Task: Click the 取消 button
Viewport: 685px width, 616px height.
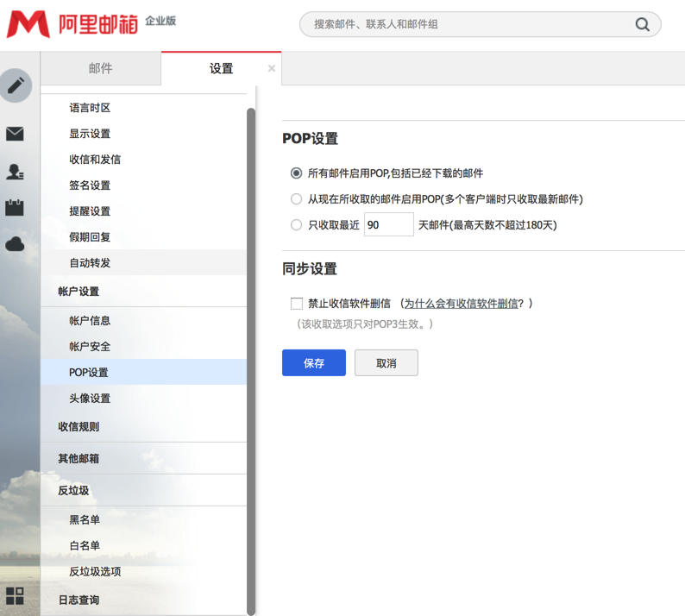Action: pos(386,362)
